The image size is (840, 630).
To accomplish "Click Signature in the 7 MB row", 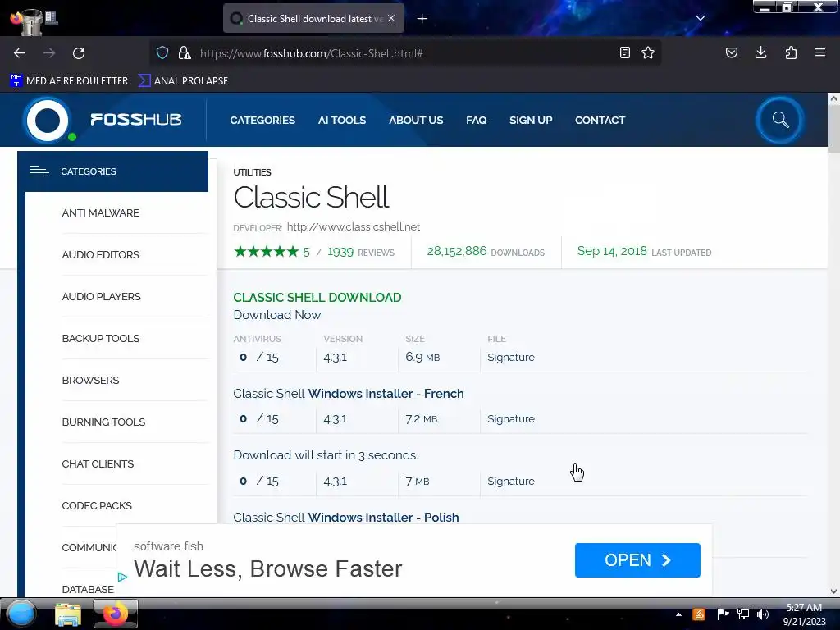I will tap(510, 481).
